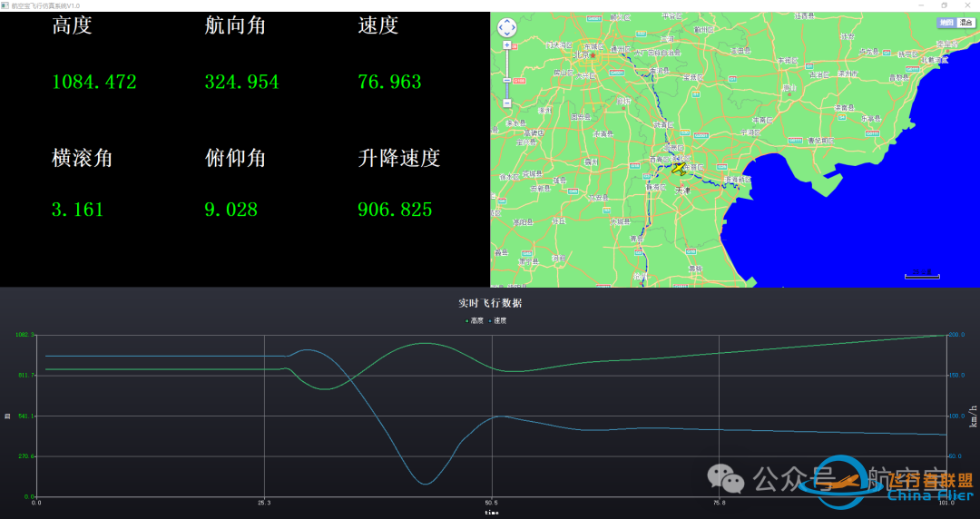Switch the map to 混合 hybrid view
This screenshot has width=980, height=519.
click(x=965, y=23)
